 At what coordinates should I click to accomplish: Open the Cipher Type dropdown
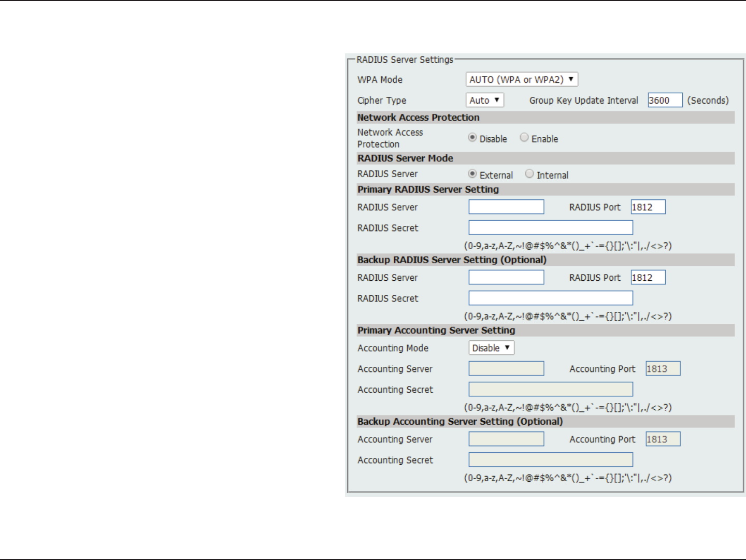tap(485, 100)
